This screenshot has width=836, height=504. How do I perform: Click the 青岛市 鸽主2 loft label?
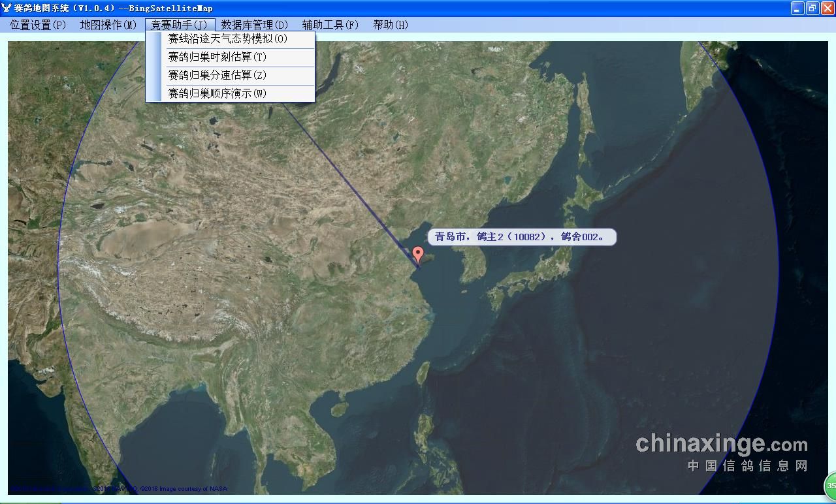point(522,236)
